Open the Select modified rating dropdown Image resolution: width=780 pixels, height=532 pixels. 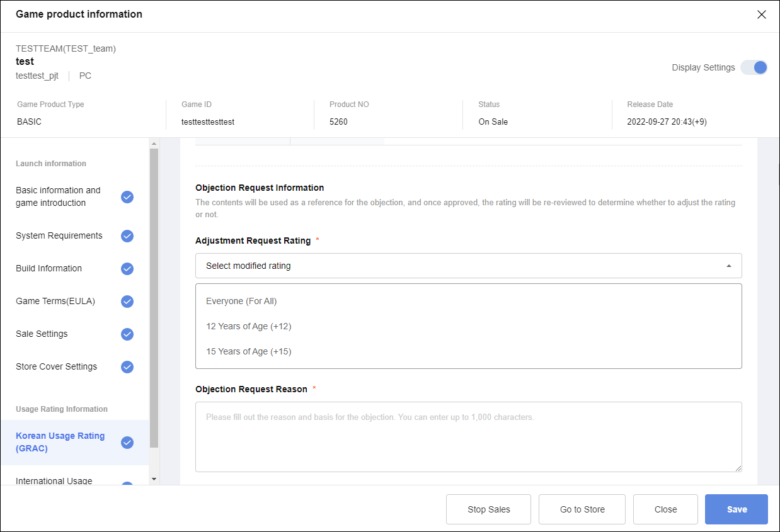point(468,266)
